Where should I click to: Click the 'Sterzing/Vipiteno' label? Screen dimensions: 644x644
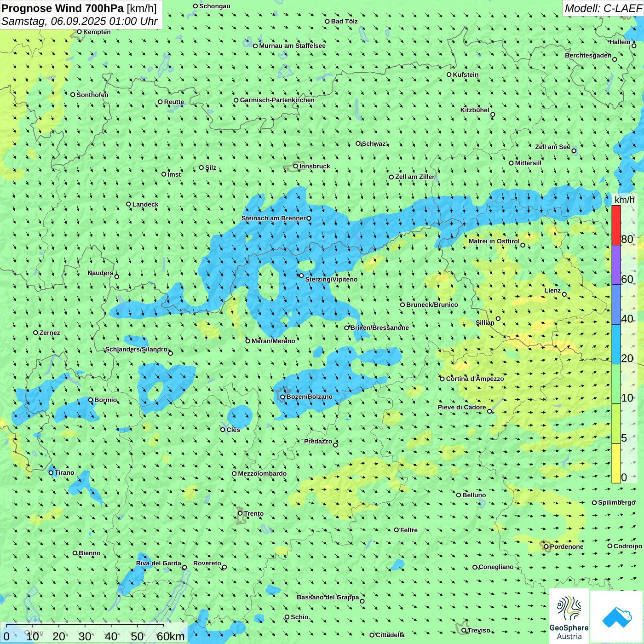tap(331, 279)
